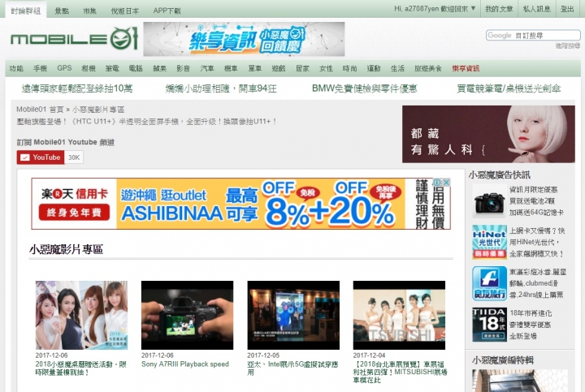Open the 機車 category
Image resolution: width=585 pixels, height=392 pixels.
[x=231, y=68]
